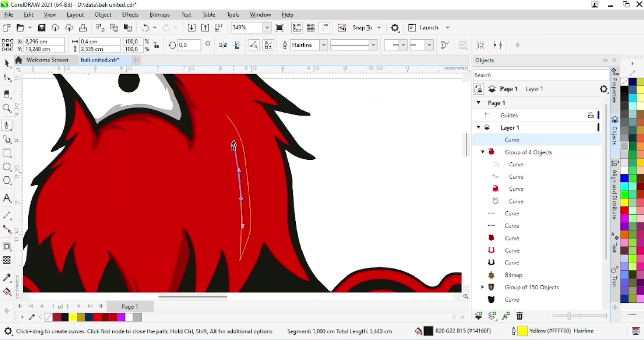Open Objects docker settings gear
The image size is (644, 340).
tap(604, 89)
